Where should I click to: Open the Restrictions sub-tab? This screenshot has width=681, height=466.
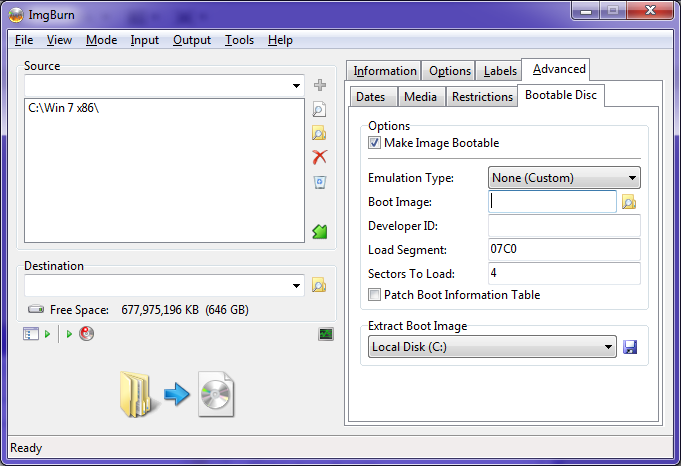482,96
